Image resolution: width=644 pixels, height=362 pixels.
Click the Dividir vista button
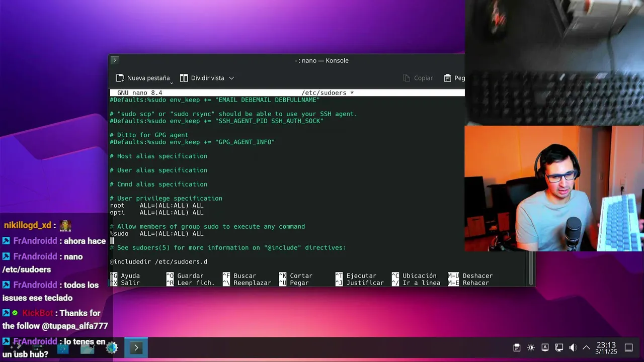pyautogui.click(x=202, y=78)
